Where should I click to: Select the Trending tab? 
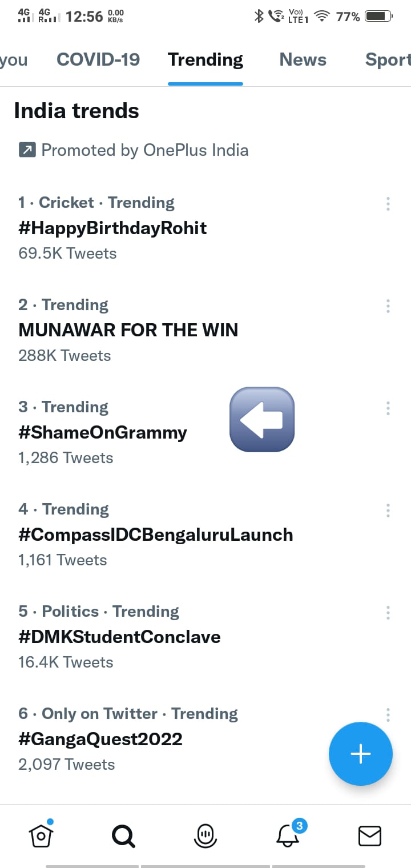(x=205, y=59)
